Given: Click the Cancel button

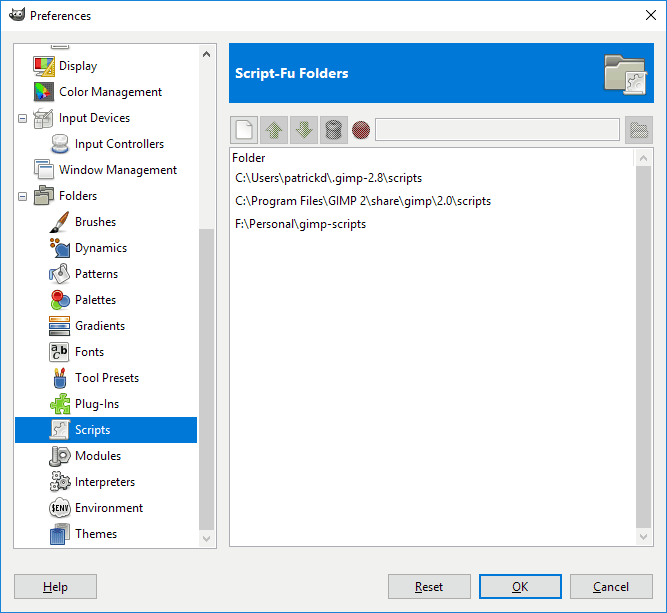Looking at the screenshot, I should 610,587.
